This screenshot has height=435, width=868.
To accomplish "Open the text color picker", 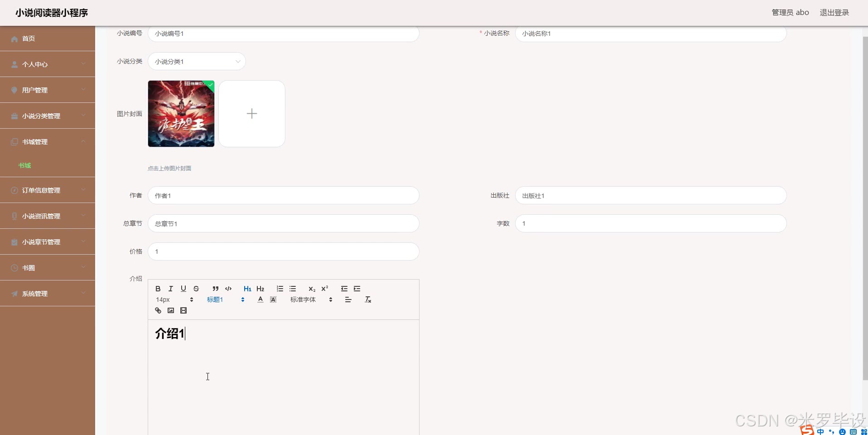I will tap(260, 300).
